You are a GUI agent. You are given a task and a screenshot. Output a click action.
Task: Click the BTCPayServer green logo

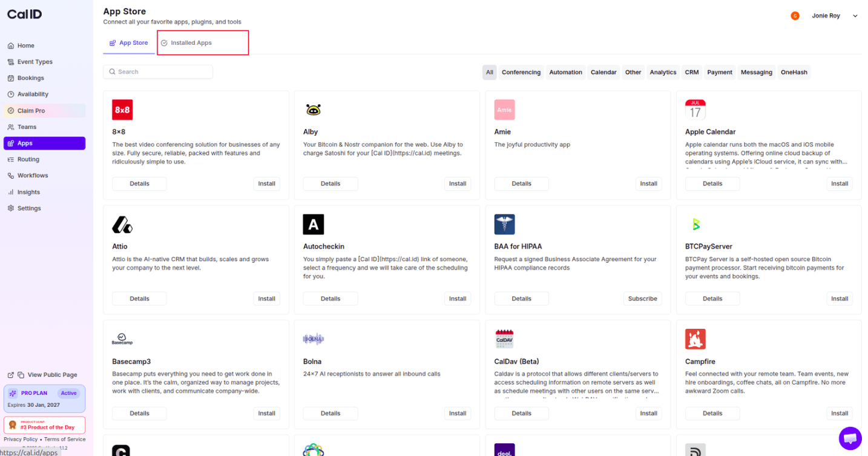point(696,225)
